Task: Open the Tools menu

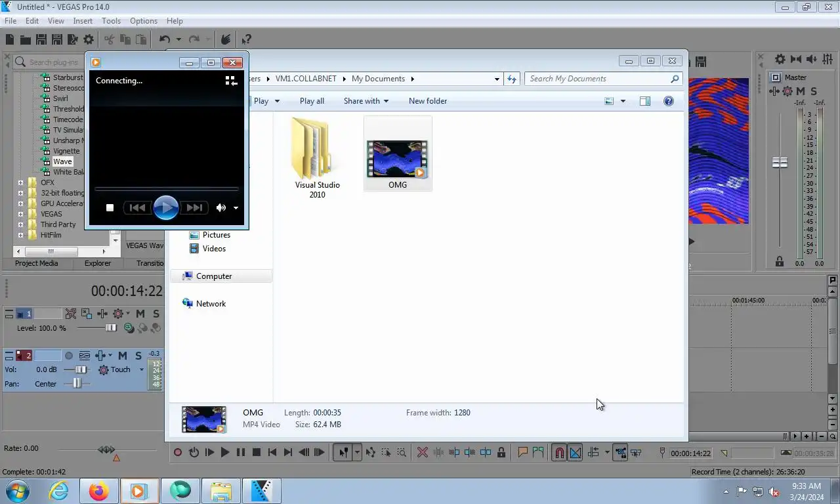Action: point(111,21)
